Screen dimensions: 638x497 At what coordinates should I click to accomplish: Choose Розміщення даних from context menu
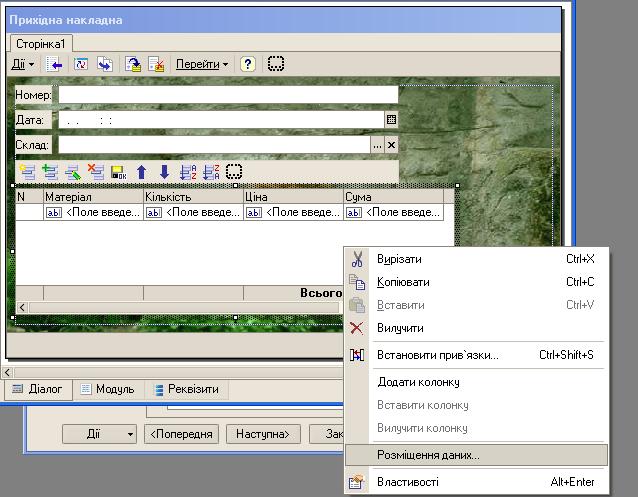476,455
